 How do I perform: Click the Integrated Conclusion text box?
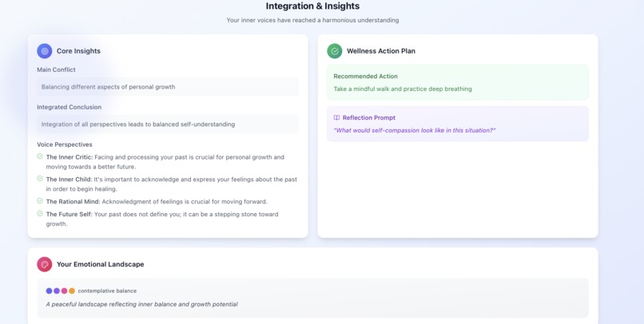point(168,124)
